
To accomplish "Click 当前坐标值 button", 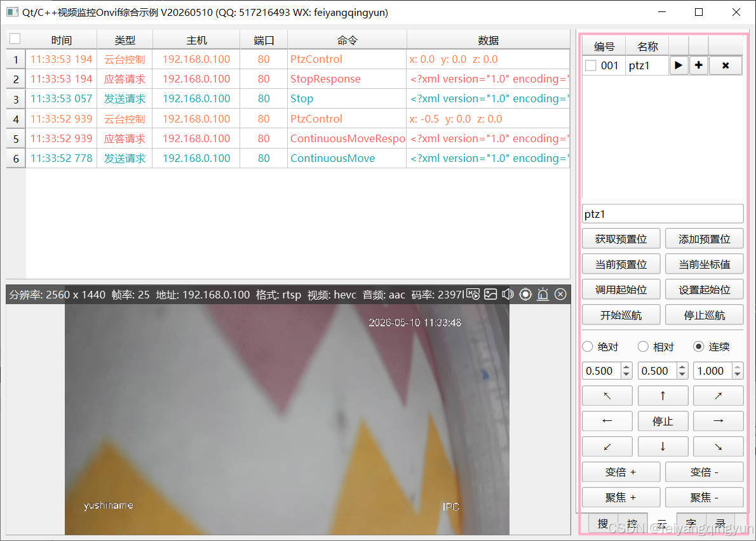I will [x=705, y=265].
